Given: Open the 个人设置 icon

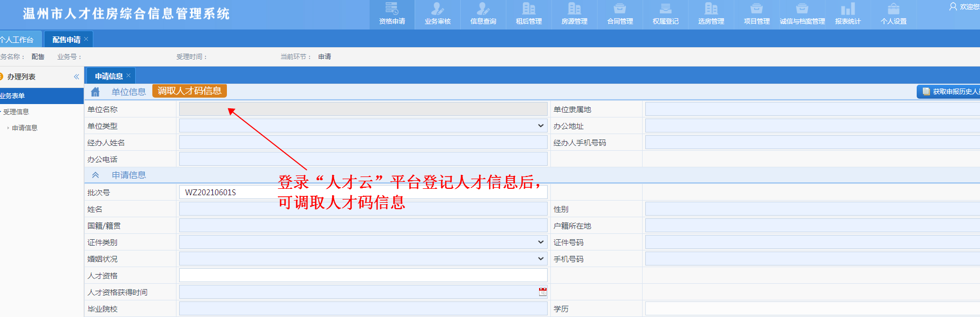Looking at the screenshot, I should coord(893,9).
